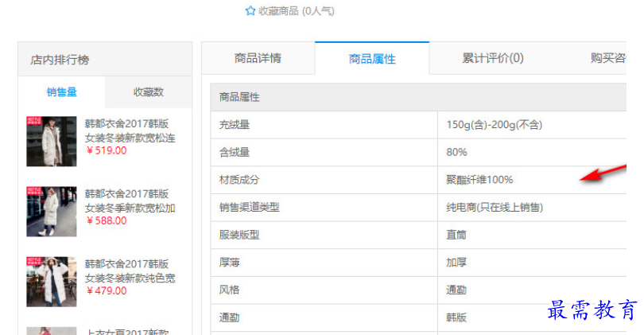Click the 150g(含)-200g(不含) value
Image resolution: width=644 pixels, height=335 pixels.
(x=494, y=125)
